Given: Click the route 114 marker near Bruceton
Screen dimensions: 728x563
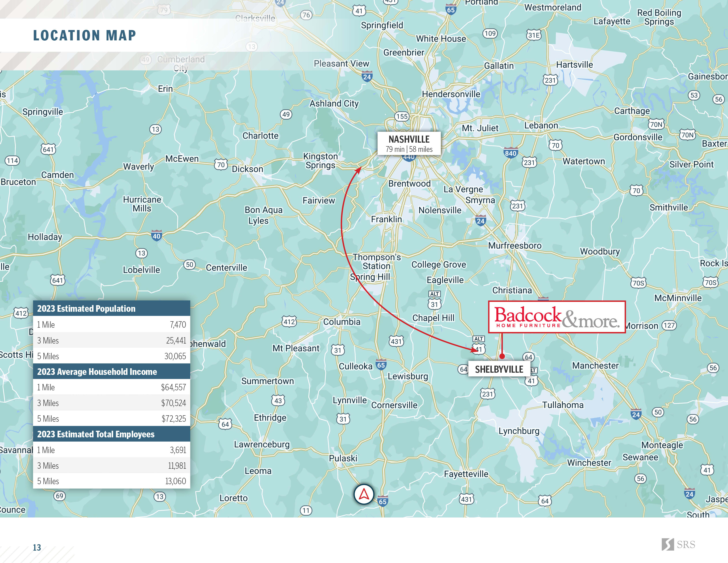Looking at the screenshot, I should [12, 161].
